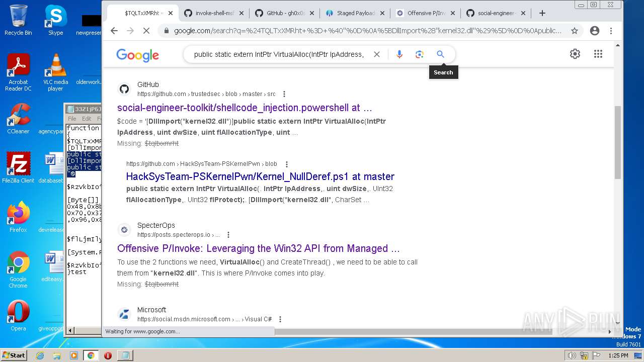This screenshot has height=362, width=644.
Task: Click the address bar URL field
Action: 368,31
